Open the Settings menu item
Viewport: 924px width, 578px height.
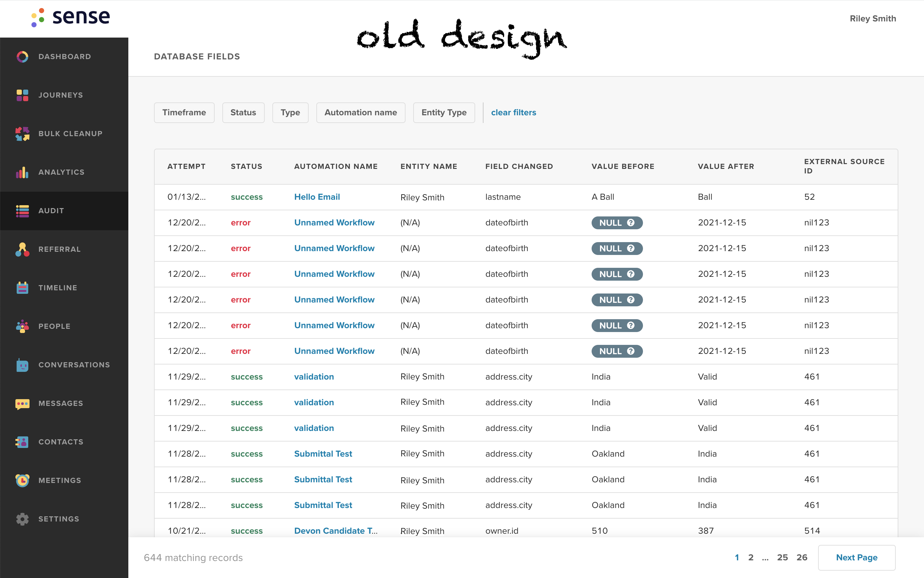(64, 519)
